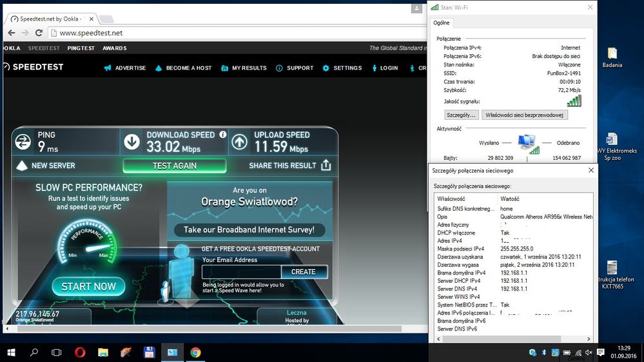
Task: Open WY Elektromeks Sp zoo document
Action: pos(612,146)
